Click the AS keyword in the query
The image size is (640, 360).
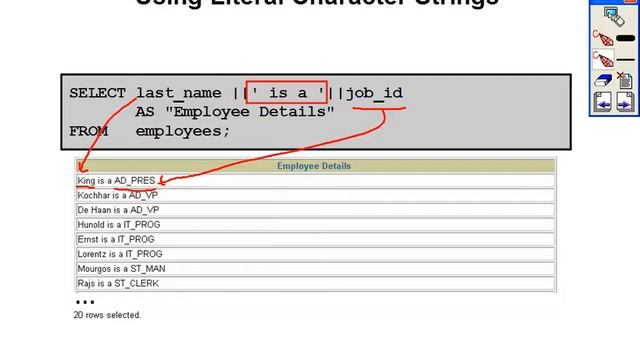tap(145, 112)
